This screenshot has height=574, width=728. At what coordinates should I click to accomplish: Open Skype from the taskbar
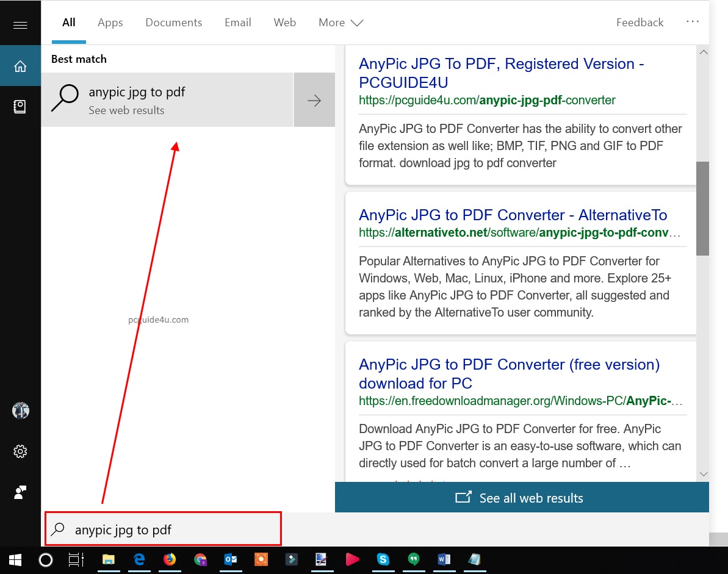[383, 559]
